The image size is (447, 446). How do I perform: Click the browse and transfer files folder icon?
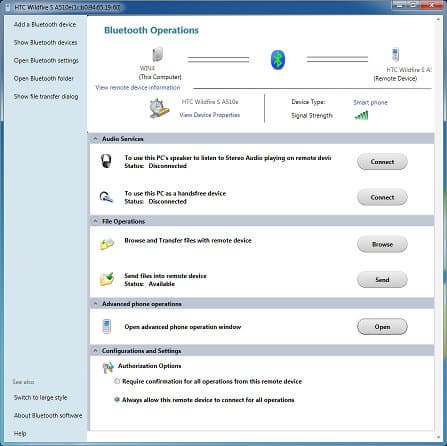(x=107, y=244)
